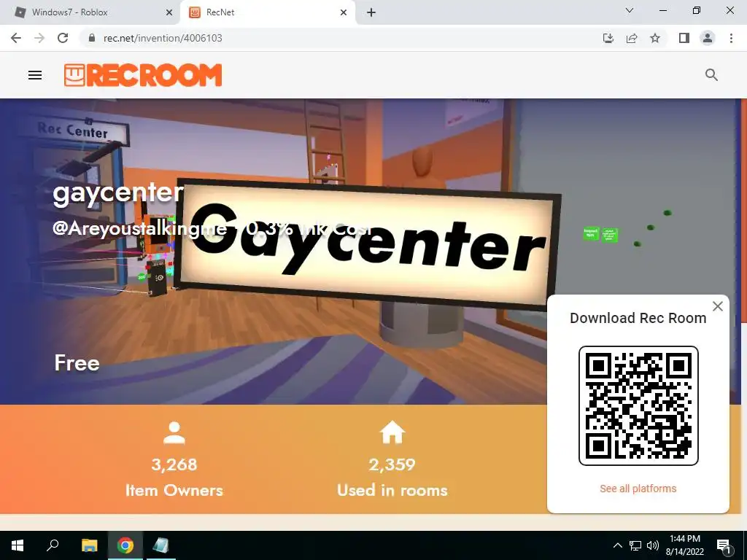Click the Item Owners label

[174, 490]
